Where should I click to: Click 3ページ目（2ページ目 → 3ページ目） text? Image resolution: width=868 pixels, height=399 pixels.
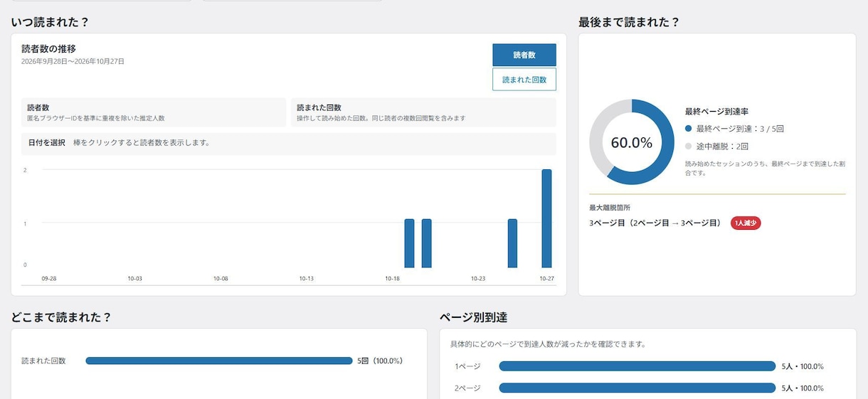pos(655,223)
